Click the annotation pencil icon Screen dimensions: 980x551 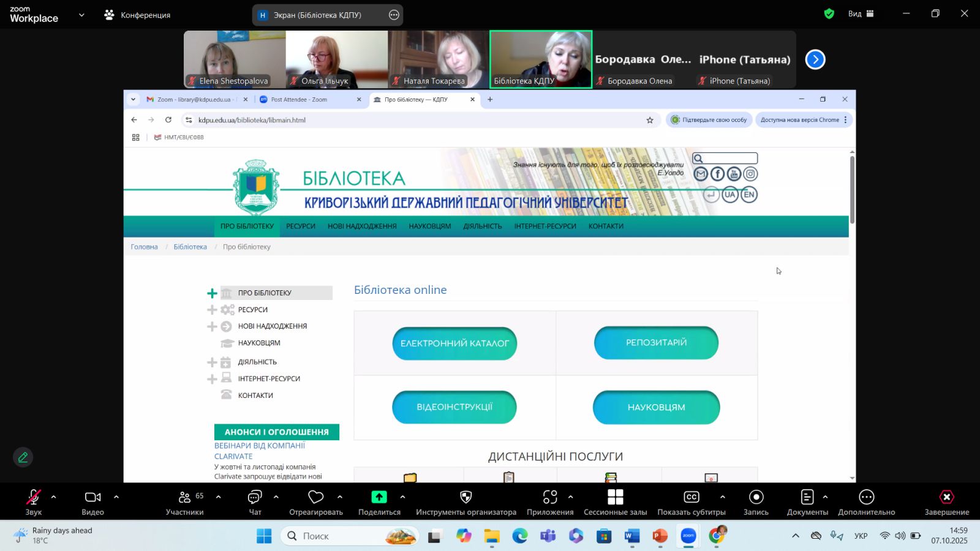[x=23, y=457]
